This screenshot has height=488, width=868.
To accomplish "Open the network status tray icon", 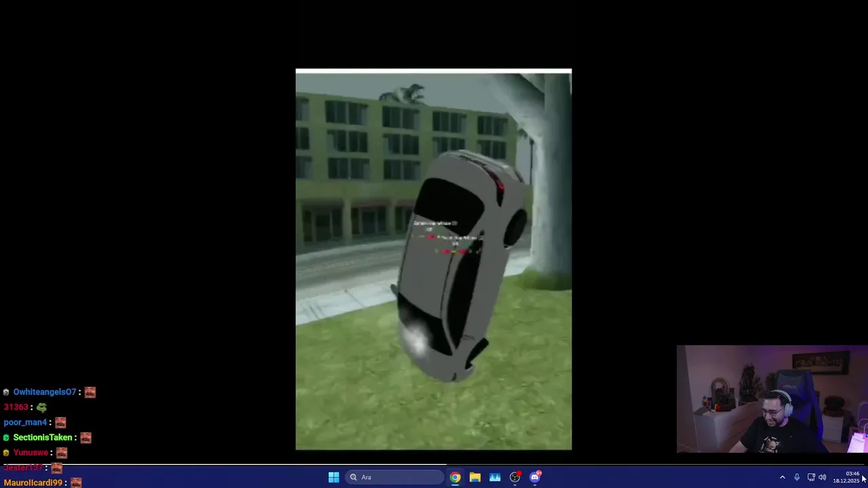I will [x=811, y=477].
